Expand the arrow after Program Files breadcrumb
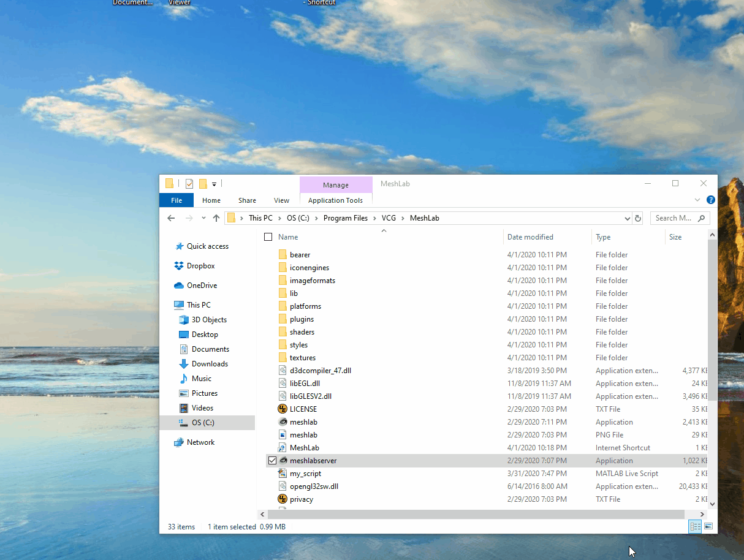Image resolution: width=744 pixels, height=560 pixels. (374, 218)
